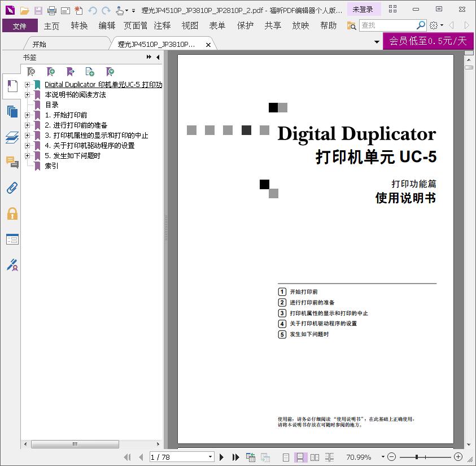Open the 索引 bookmark
476x466 pixels.
coord(51,166)
